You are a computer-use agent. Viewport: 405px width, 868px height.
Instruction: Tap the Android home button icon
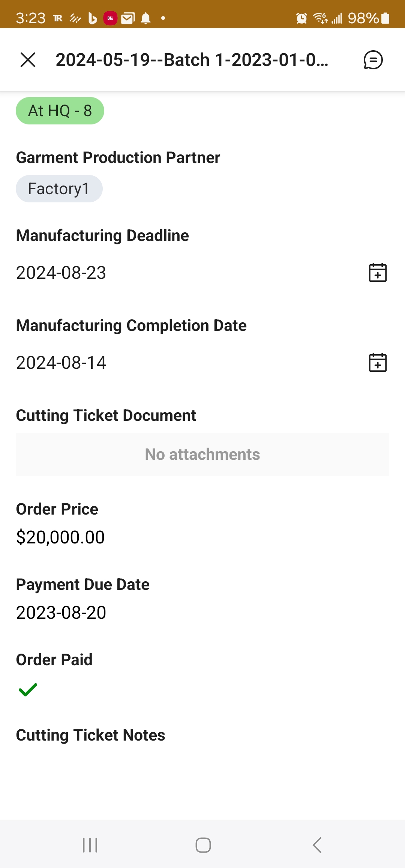(203, 845)
